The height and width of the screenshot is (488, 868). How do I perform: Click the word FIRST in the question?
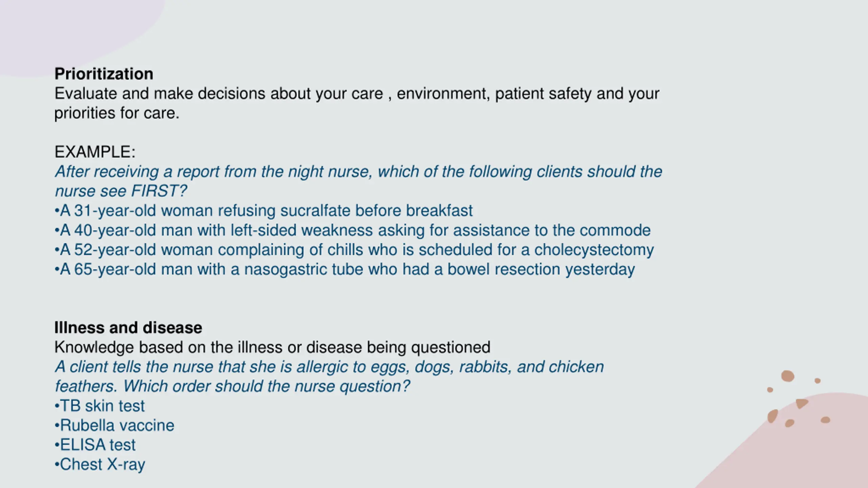(155, 191)
